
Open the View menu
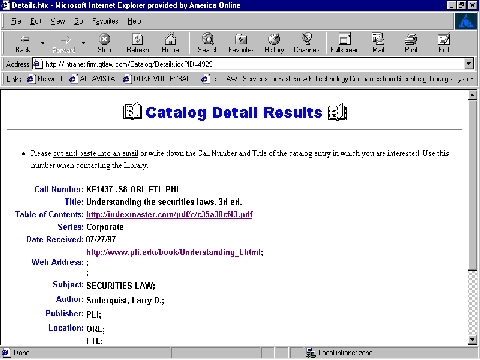pyautogui.click(x=58, y=21)
